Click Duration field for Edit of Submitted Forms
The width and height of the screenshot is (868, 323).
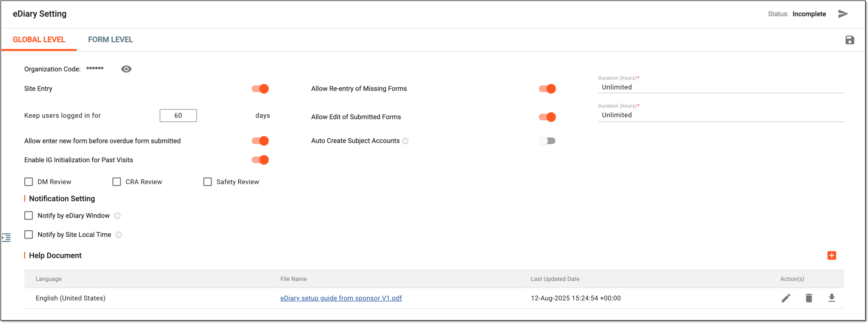(721, 115)
